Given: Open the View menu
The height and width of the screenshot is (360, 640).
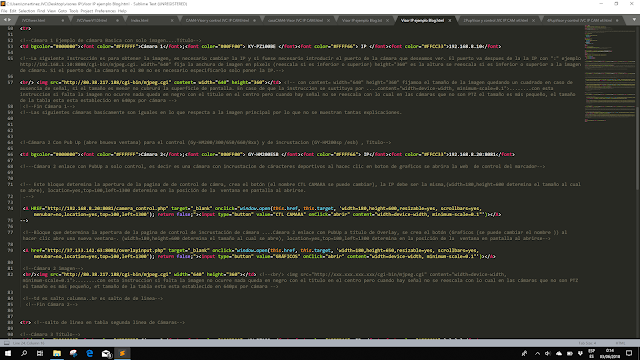Looking at the screenshot, I should [51, 11].
